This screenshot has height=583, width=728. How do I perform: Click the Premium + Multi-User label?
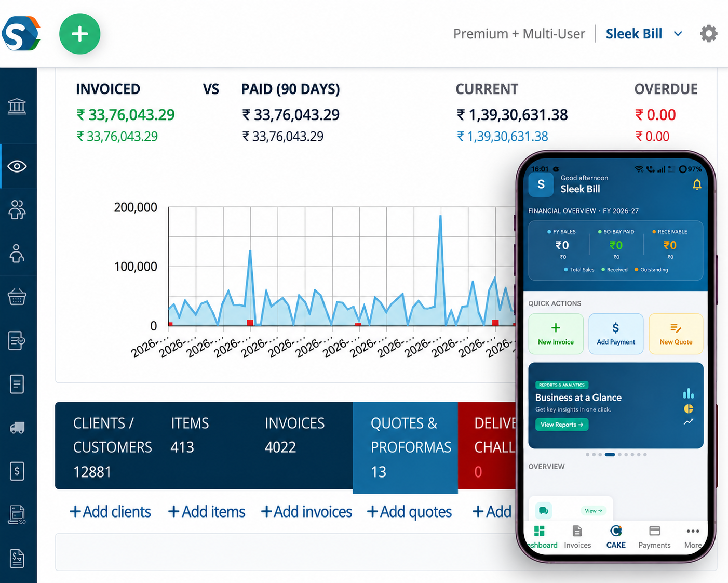[x=519, y=34]
